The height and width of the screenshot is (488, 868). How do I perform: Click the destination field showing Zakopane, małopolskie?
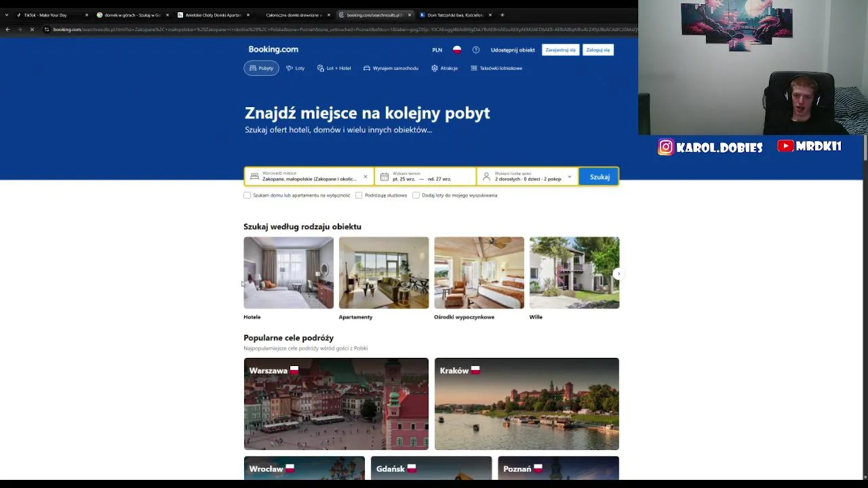pos(309,177)
